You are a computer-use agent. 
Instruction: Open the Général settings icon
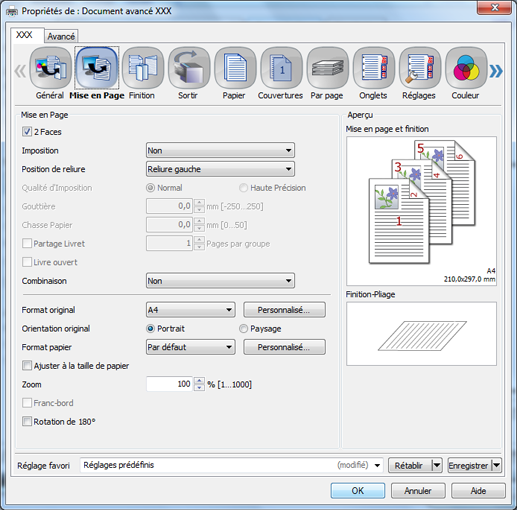[x=50, y=68]
